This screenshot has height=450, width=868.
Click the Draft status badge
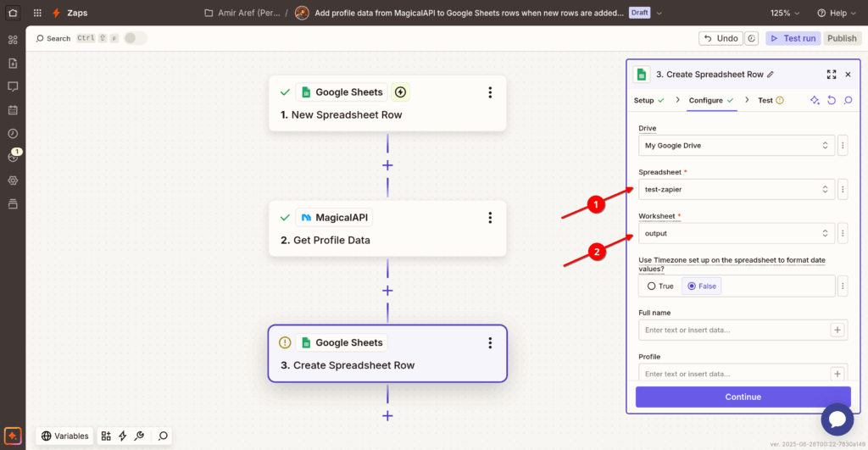pyautogui.click(x=639, y=13)
